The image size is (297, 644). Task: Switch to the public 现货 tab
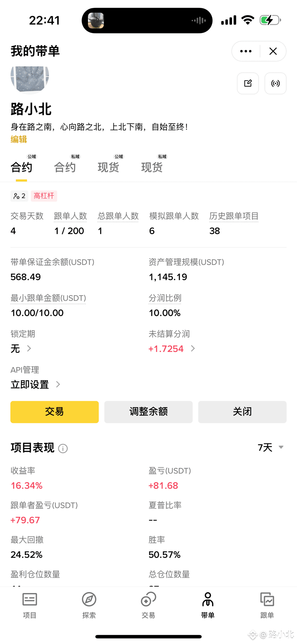[108, 167]
